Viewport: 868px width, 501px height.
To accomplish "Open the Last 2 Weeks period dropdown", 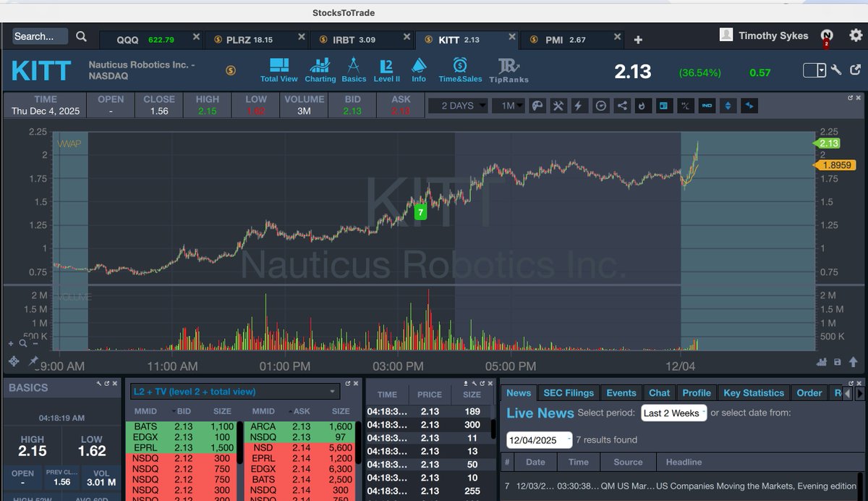I will [673, 413].
